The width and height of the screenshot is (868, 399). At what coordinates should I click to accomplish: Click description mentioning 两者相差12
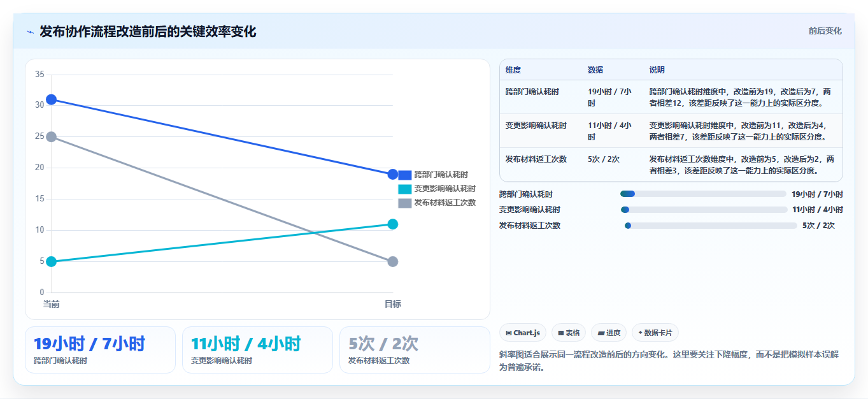point(742,97)
